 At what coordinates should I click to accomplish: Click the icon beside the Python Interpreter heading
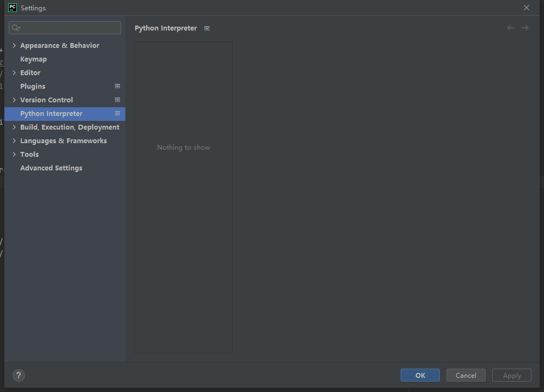coord(207,28)
